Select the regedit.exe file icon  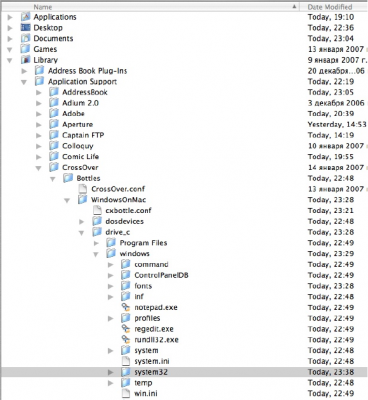click(125, 329)
